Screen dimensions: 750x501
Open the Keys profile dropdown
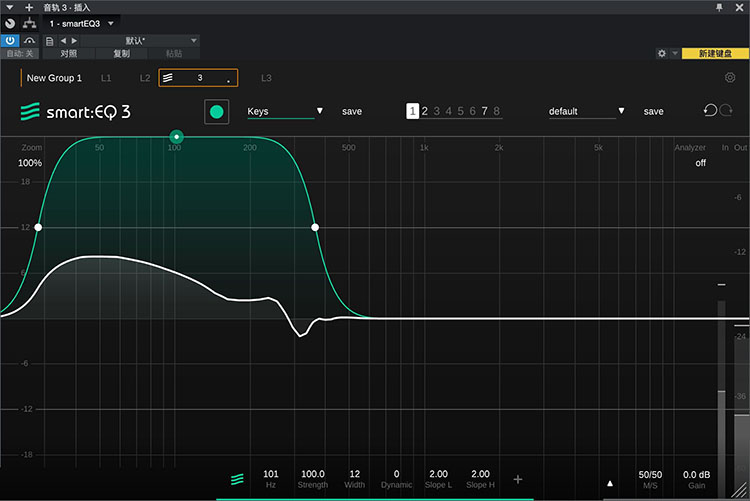(x=285, y=111)
